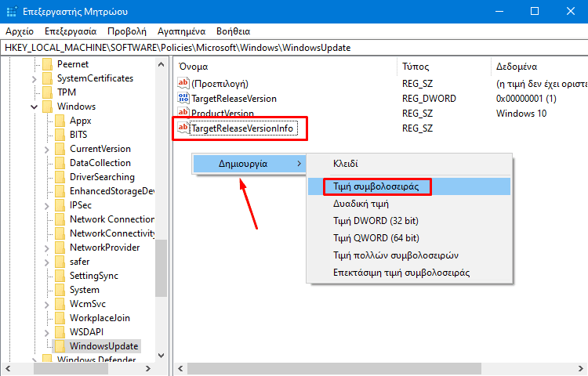Sort by the Τύπος column header
Viewport: 588px width, 376px height.
pos(444,67)
